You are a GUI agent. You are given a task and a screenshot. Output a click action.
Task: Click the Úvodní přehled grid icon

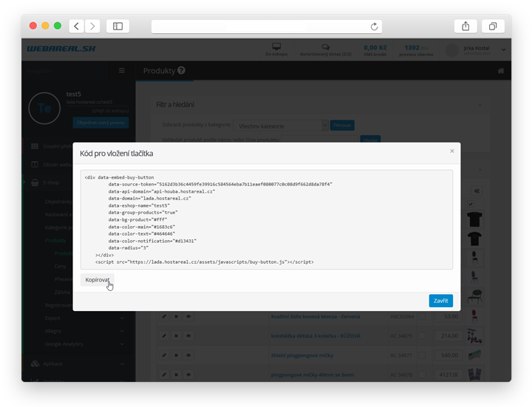[x=35, y=146]
